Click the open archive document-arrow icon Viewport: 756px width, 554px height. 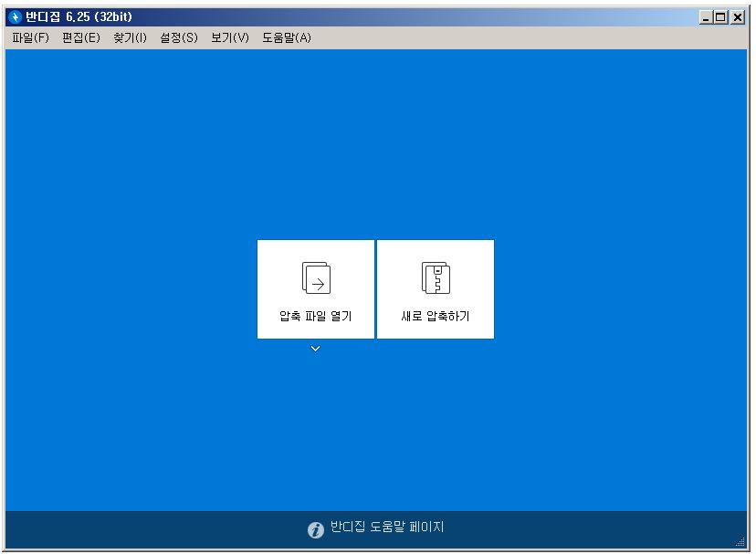pos(316,277)
